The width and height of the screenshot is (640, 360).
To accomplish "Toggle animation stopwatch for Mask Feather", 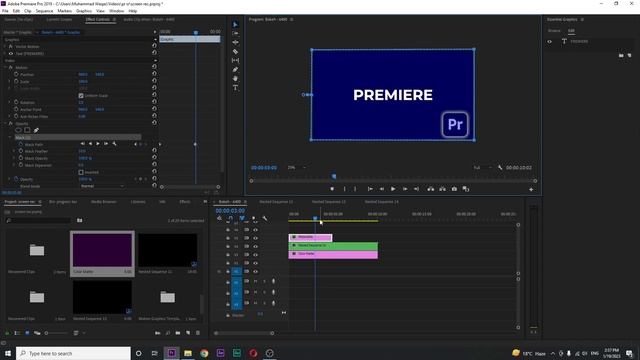I will click(21, 151).
